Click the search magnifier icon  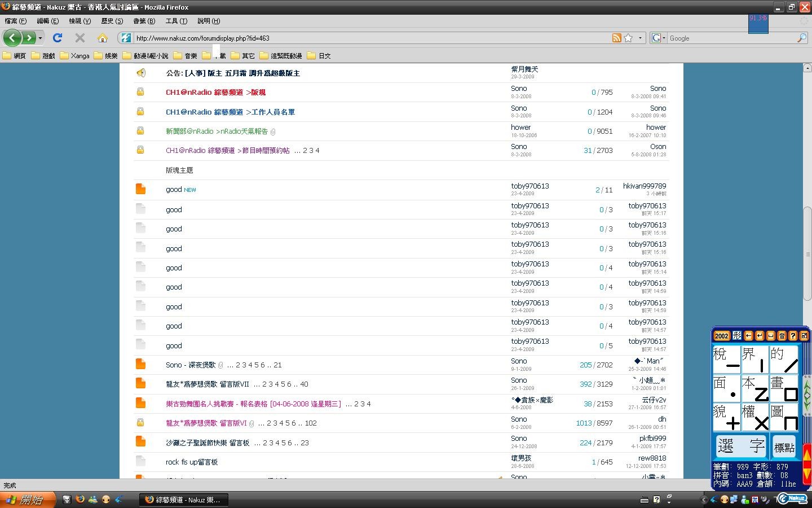tap(801, 38)
